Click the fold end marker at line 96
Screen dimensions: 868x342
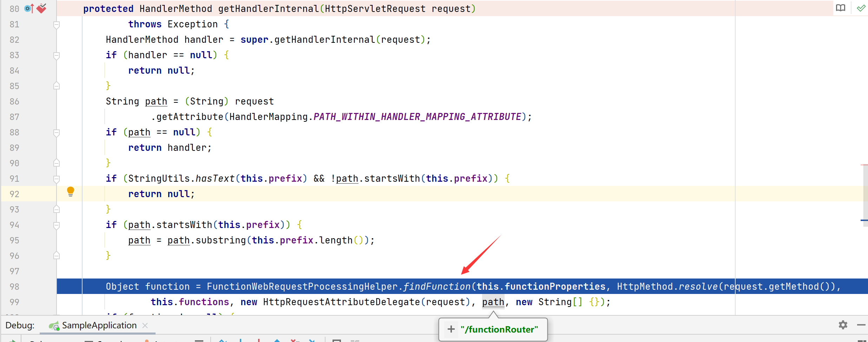point(57,256)
